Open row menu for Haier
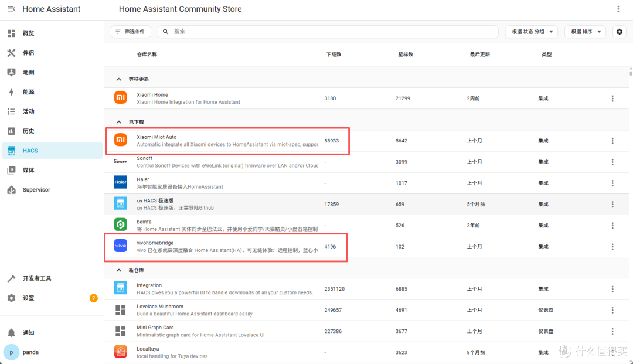The height and width of the screenshot is (364, 633). [612, 183]
